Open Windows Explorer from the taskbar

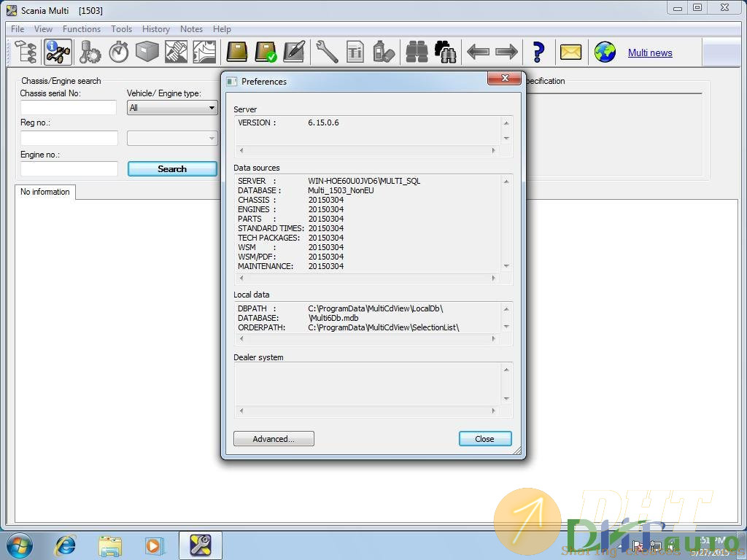click(x=110, y=545)
